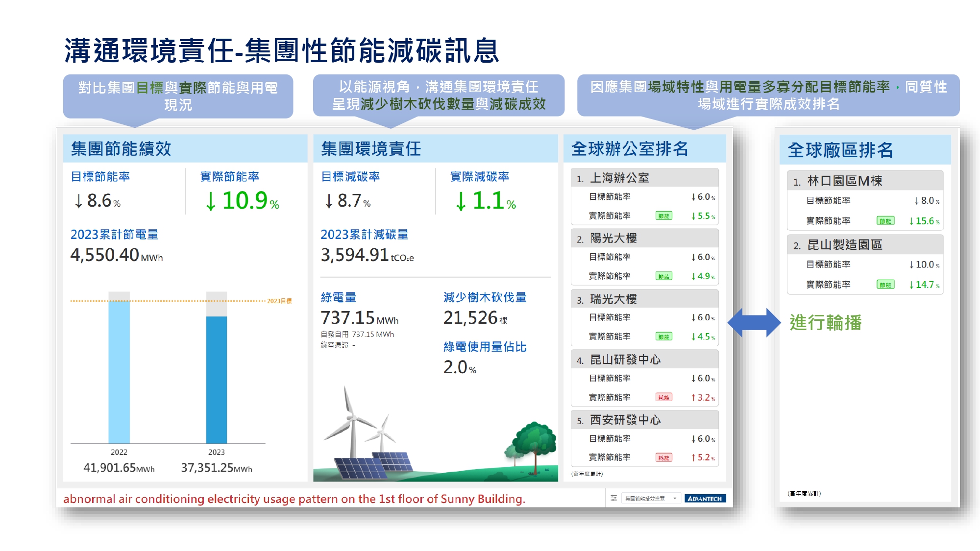This screenshot has width=980, height=551.
Task: Click the blue double-headed arrow
Action: [754, 322]
